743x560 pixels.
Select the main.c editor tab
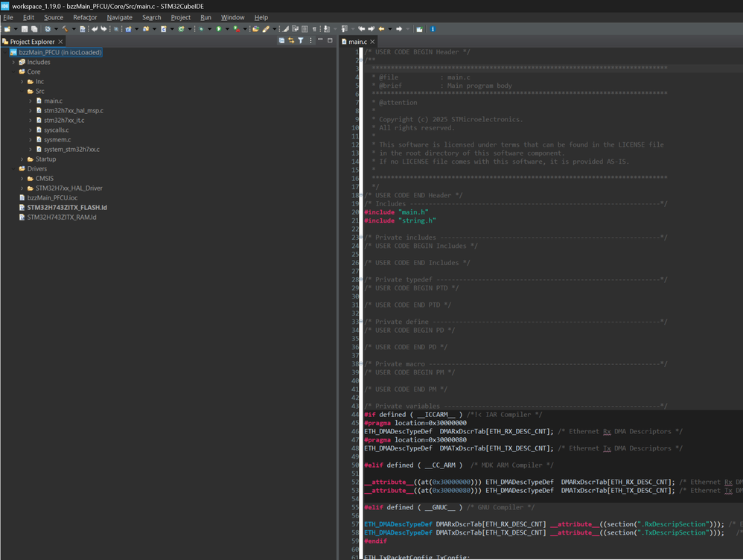click(x=357, y=42)
